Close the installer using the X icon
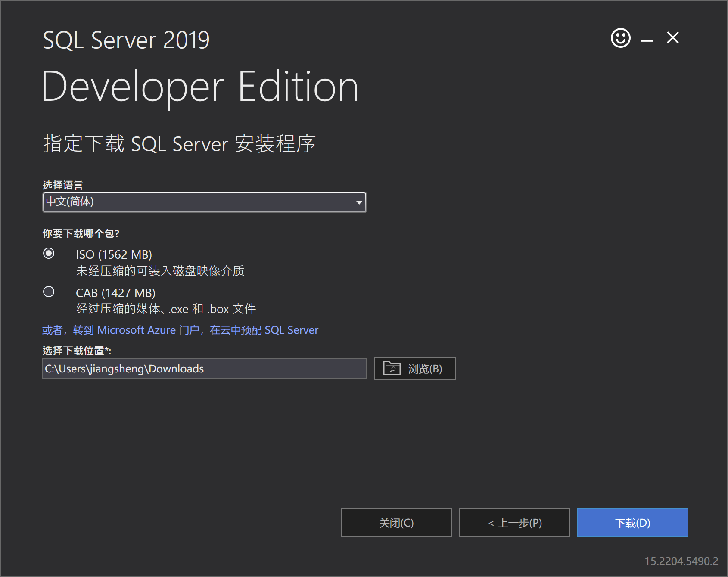Image resolution: width=728 pixels, height=577 pixels. point(672,38)
